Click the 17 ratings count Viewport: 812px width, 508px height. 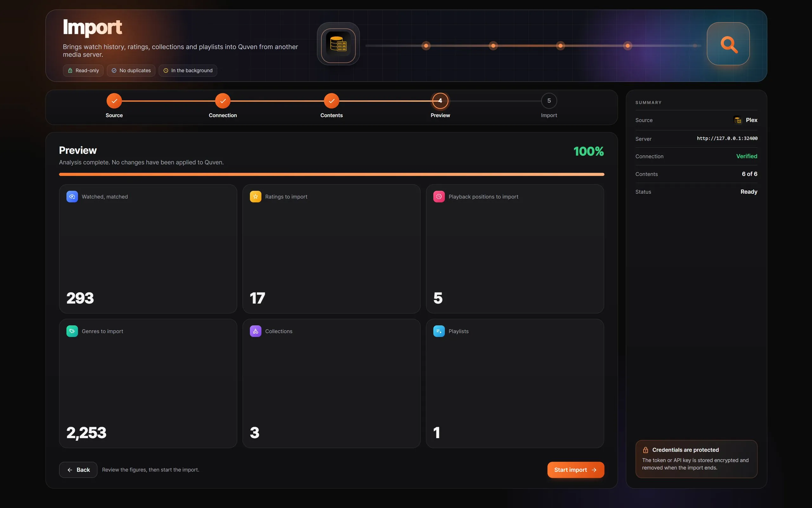257,298
